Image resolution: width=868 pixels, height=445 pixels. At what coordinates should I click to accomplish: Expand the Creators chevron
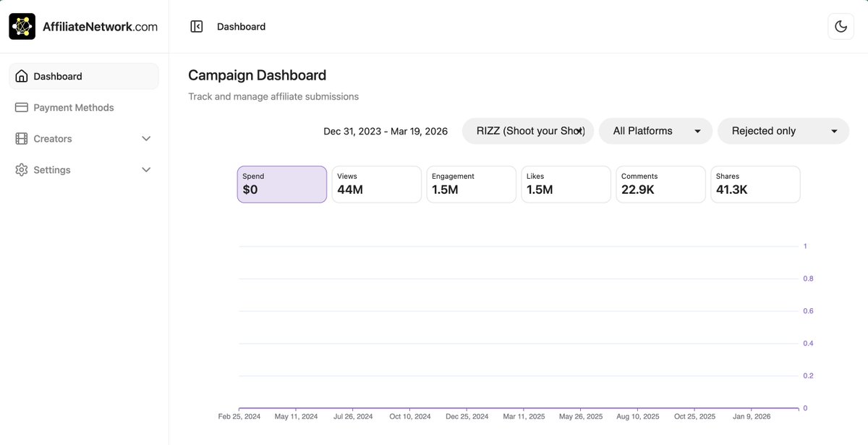(146, 138)
